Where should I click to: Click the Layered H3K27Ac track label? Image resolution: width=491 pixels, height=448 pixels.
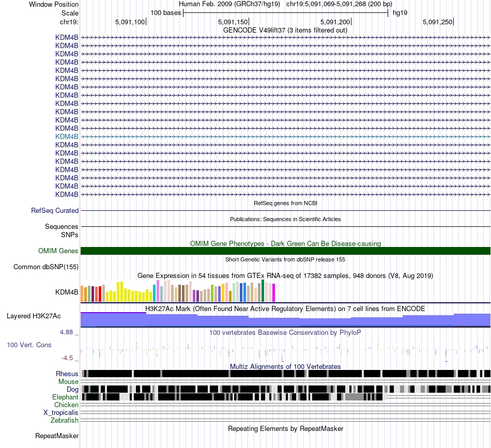(x=34, y=316)
